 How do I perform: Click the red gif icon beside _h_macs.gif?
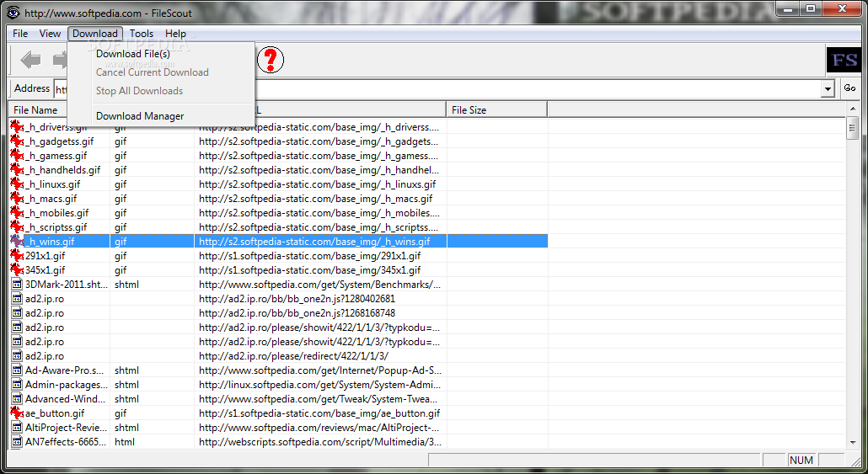click(x=17, y=199)
